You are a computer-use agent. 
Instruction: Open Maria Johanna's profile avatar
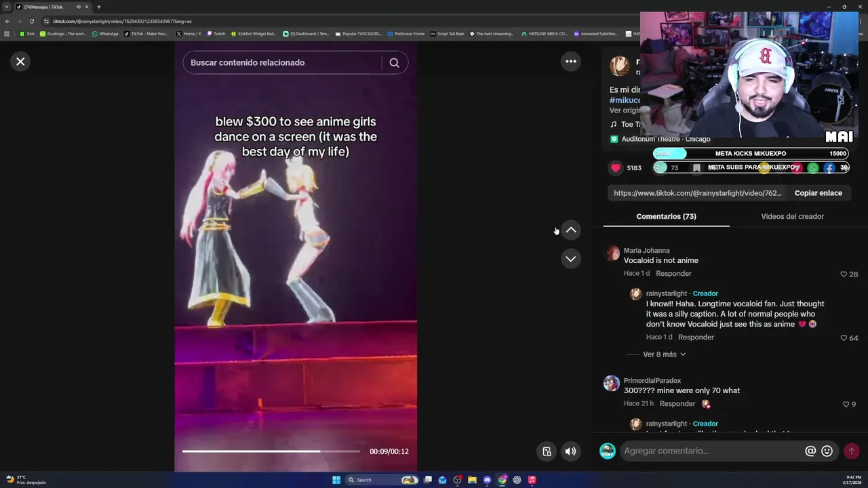coord(612,253)
